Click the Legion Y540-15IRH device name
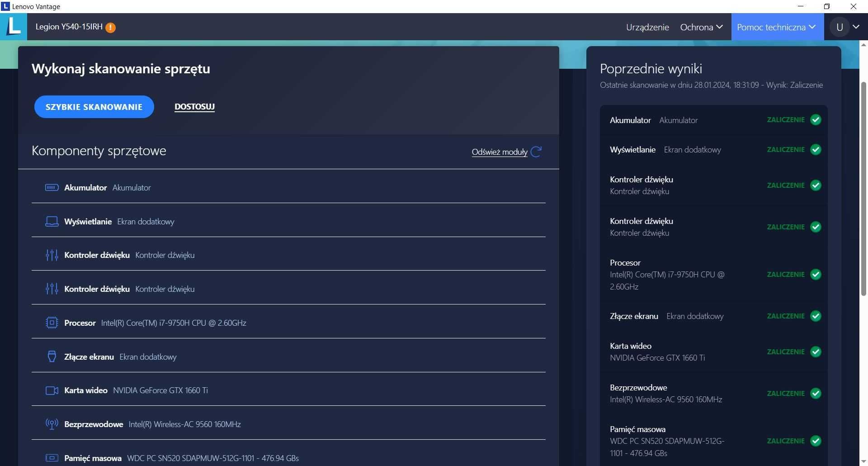The width and height of the screenshot is (868, 466). (x=69, y=27)
